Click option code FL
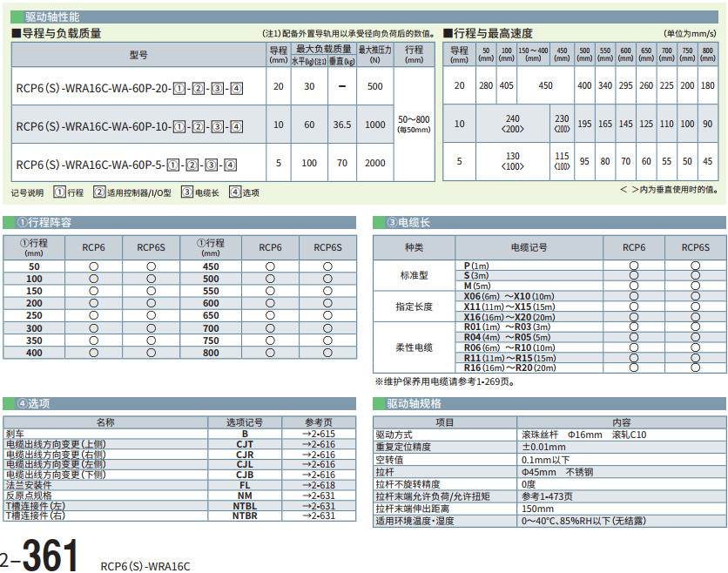728x573 pixels. tap(245, 485)
